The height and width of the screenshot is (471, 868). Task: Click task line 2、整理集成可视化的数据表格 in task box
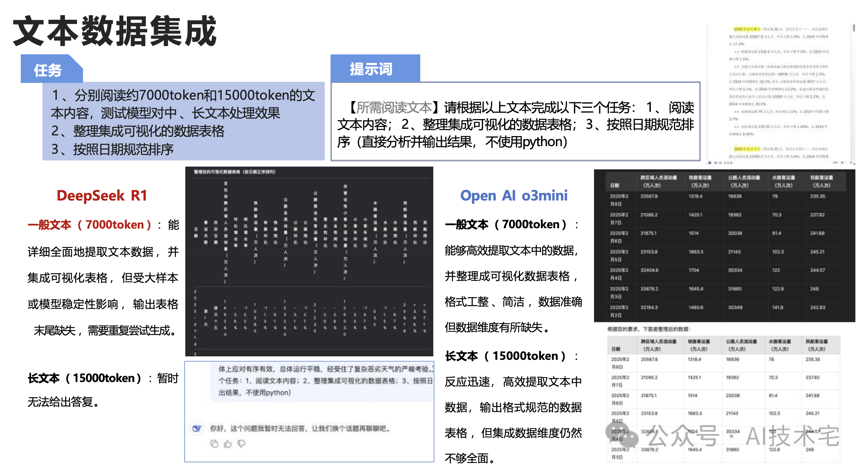(x=138, y=131)
